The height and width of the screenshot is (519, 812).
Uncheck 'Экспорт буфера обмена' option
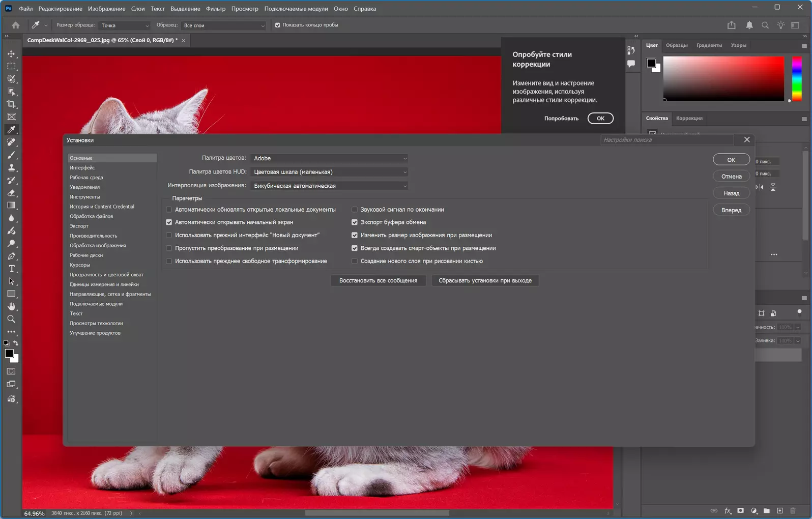(x=355, y=222)
